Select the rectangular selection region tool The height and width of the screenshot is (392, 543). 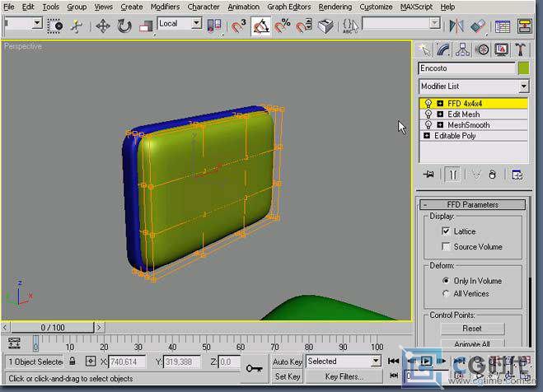54,26
